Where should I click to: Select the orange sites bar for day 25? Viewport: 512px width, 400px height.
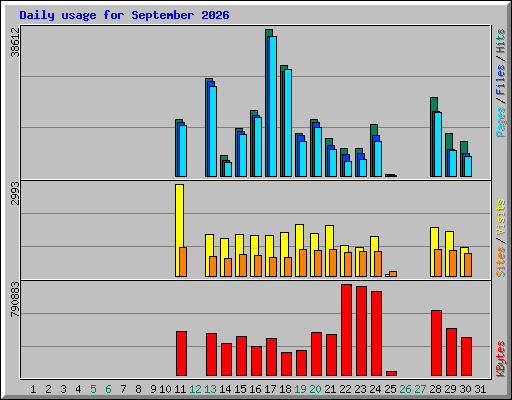pyautogui.click(x=393, y=274)
